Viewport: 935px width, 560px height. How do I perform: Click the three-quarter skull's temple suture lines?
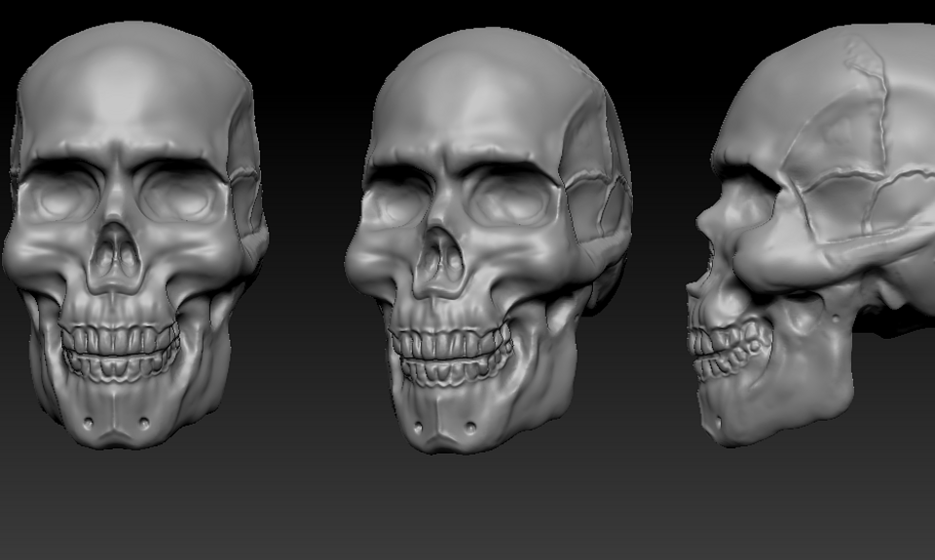pyautogui.click(x=596, y=191)
